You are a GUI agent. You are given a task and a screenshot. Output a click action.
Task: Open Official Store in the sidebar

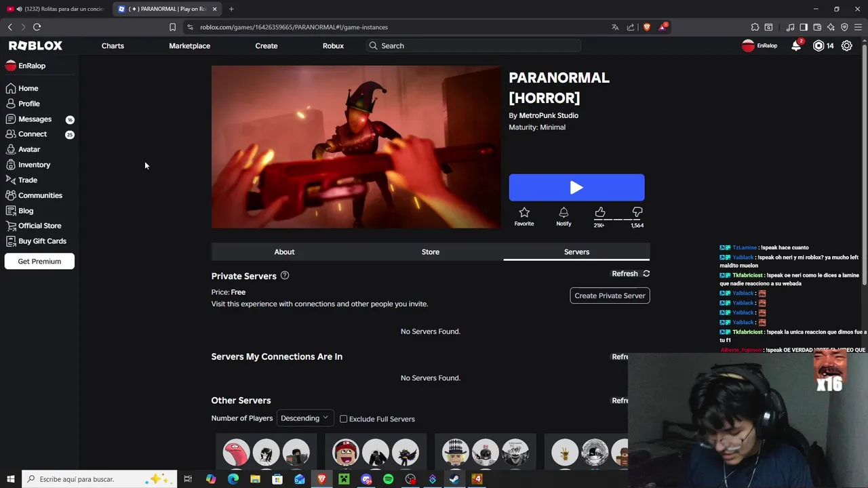pyautogui.click(x=34, y=226)
